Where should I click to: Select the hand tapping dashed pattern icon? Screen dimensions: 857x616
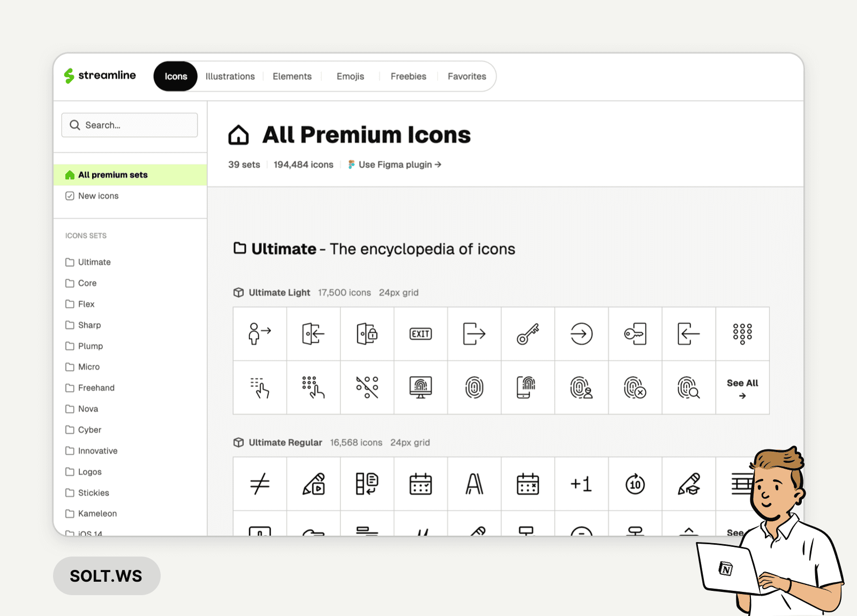coord(260,387)
